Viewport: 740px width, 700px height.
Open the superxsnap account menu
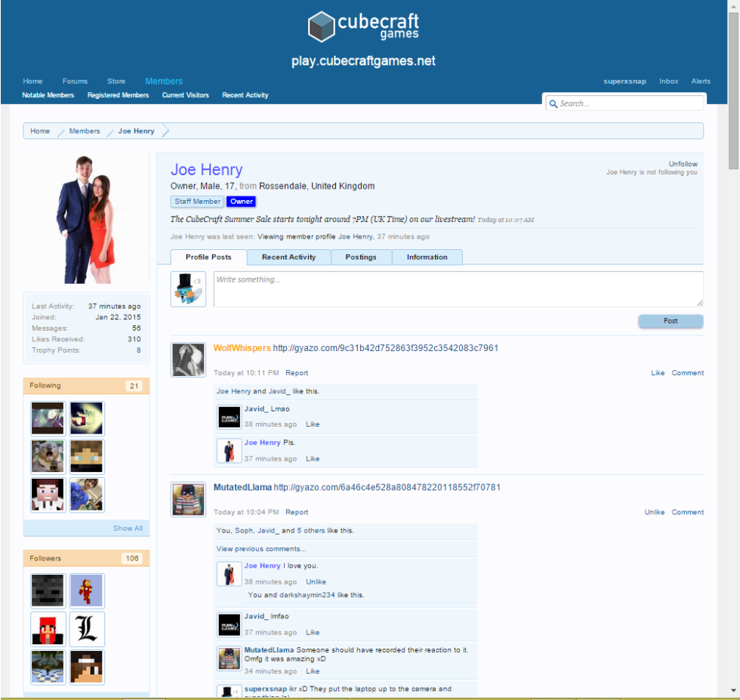pyautogui.click(x=625, y=82)
